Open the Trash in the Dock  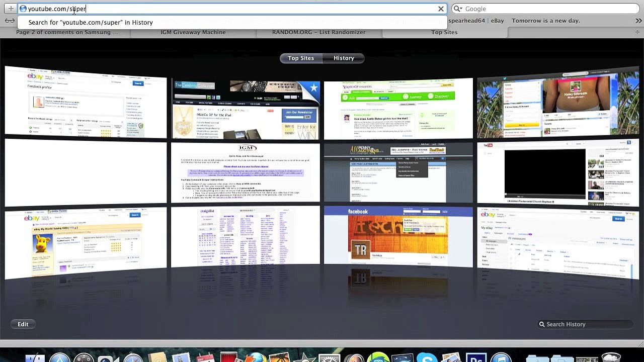pyautogui.click(x=611, y=358)
